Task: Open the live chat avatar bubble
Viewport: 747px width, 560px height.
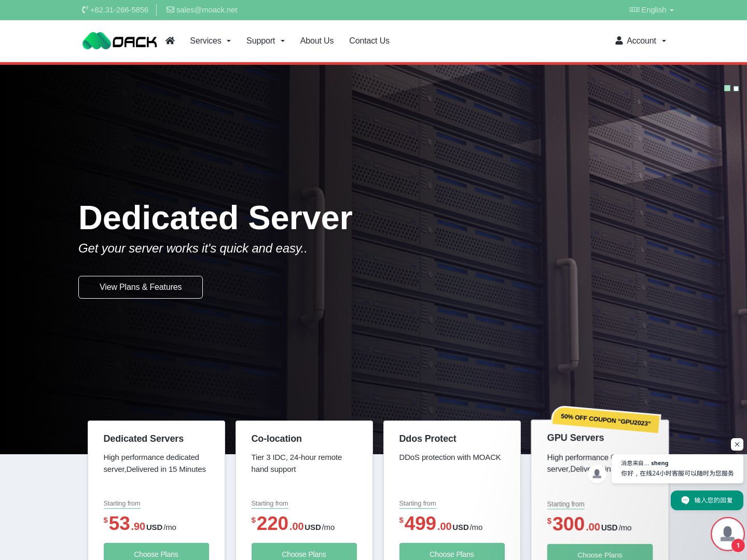Action: [x=728, y=534]
